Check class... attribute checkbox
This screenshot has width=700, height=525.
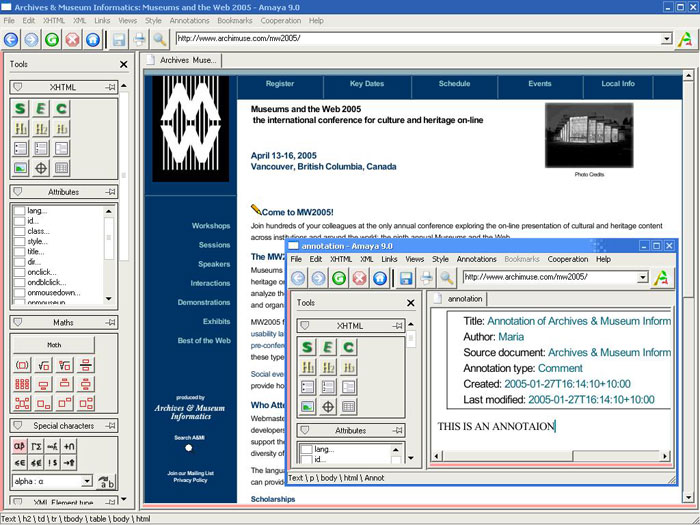pos(19,231)
